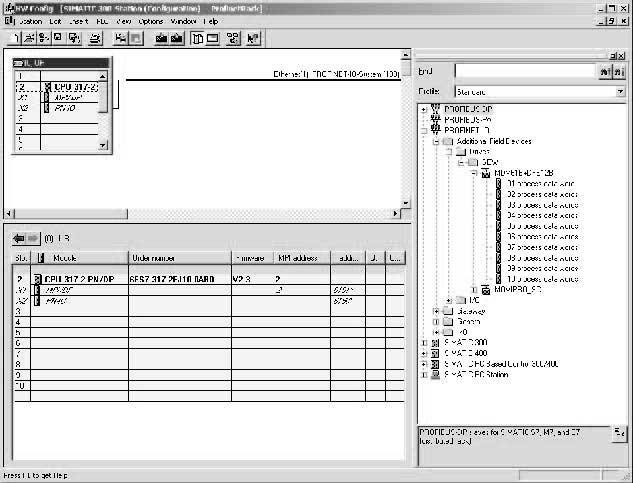The image size is (633, 483).
Task: Click the MPI address column header
Action: pos(302,258)
